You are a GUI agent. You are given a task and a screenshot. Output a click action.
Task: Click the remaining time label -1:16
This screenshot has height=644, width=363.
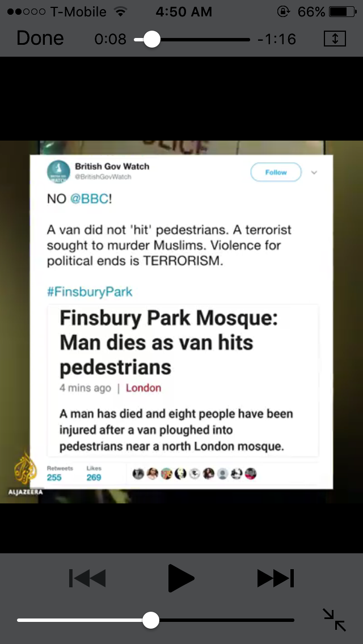[x=277, y=40]
